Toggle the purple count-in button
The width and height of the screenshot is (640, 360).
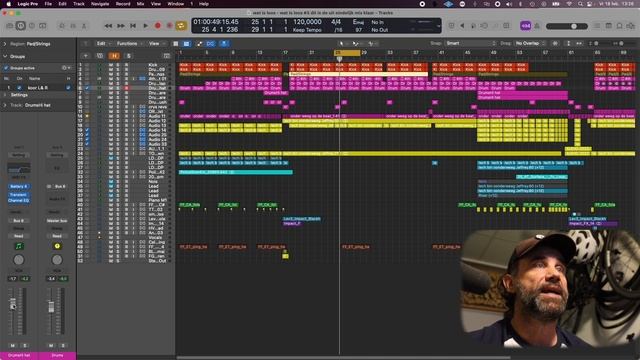526,26
